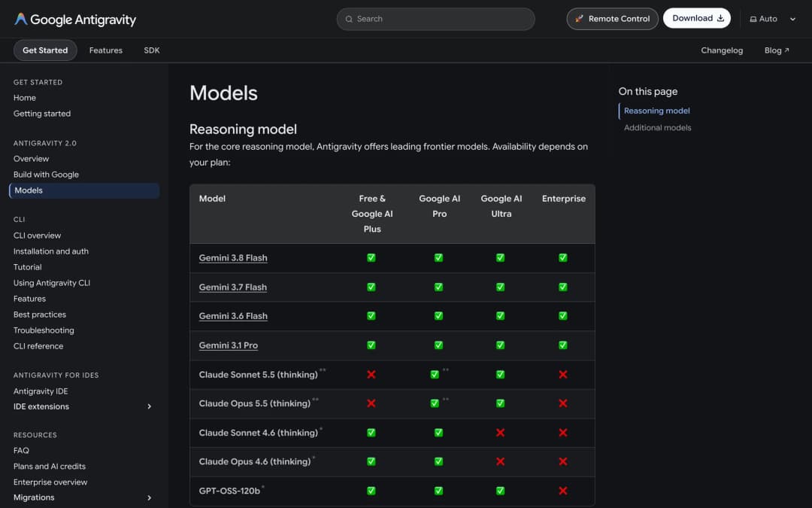The image size is (812, 508).
Task: Open the Gemini 3.1 Pro link
Action: pyautogui.click(x=229, y=345)
